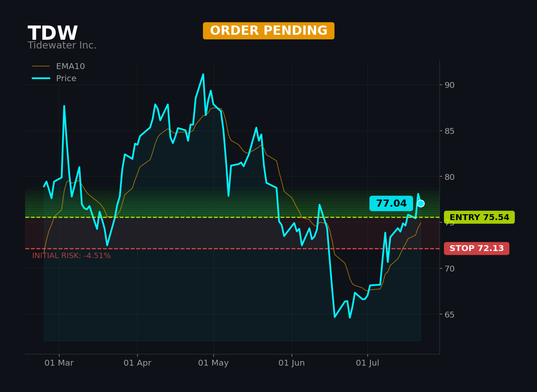
Task: Toggle the Price legend entry
Action: coord(54,79)
